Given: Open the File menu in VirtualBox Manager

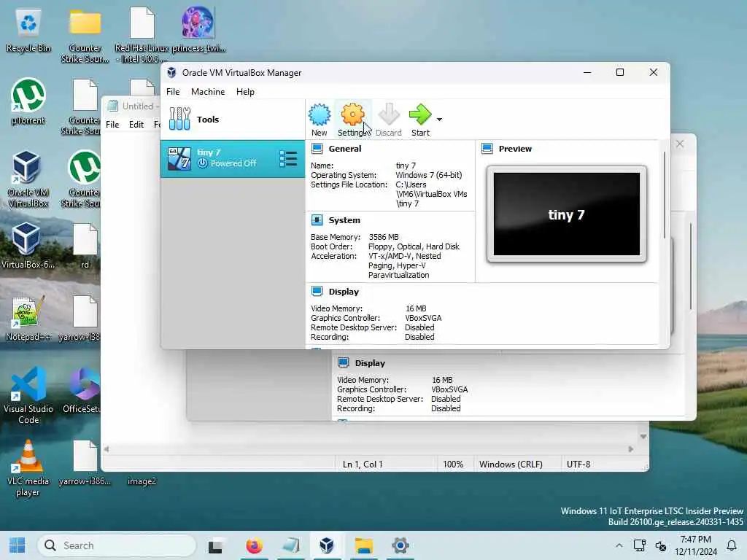Looking at the screenshot, I should click(173, 92).
